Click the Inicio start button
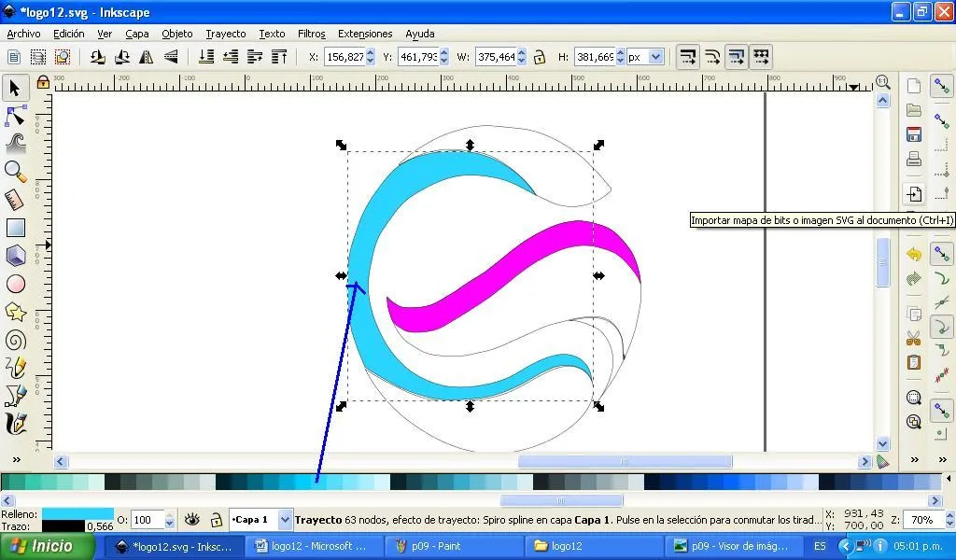 click(x=47, y=546)
